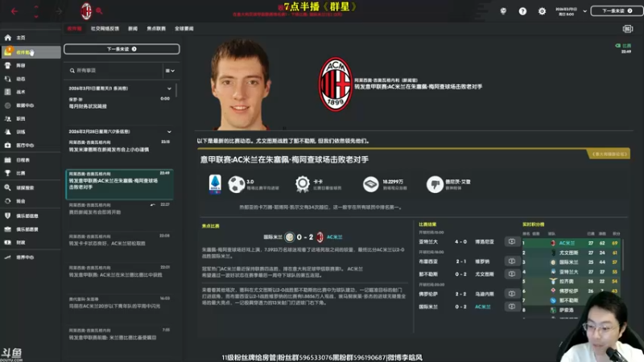Open the 22:49 意甲联赛 AC米兰 message
Screen dimensions: 644x362
point(119,184)
